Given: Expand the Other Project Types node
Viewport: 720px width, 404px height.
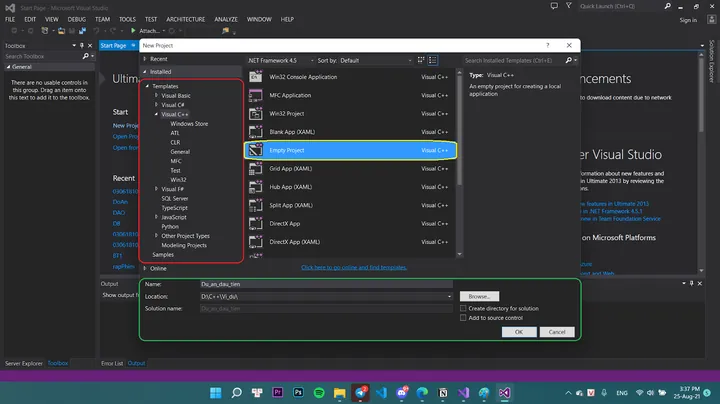Looking at the screenshot, I should point(156,236).
